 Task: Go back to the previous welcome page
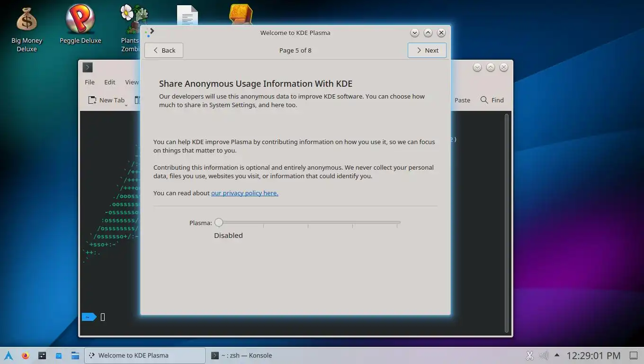[164, 50]
